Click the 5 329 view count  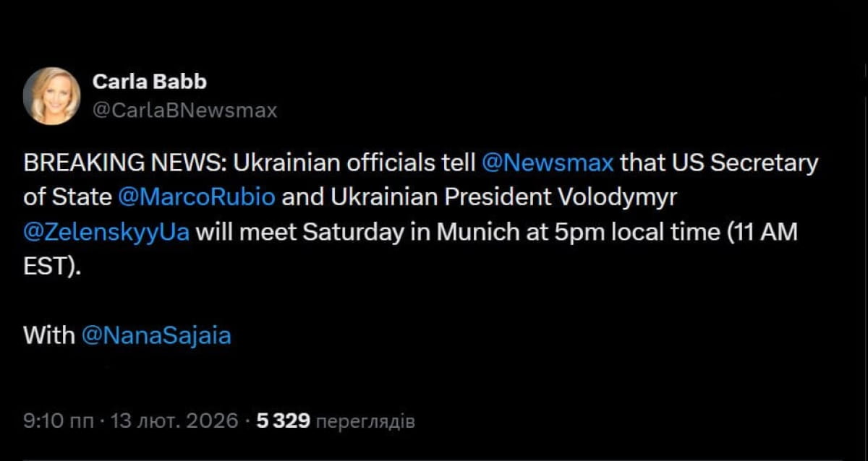click(x=283, y=421)
